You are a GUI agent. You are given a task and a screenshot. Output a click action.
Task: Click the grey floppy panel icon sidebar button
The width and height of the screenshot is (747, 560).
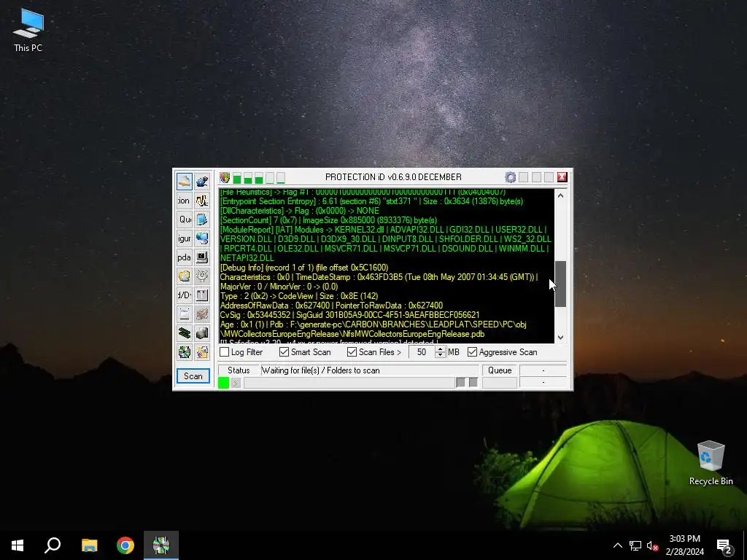(x=202, y=295)
